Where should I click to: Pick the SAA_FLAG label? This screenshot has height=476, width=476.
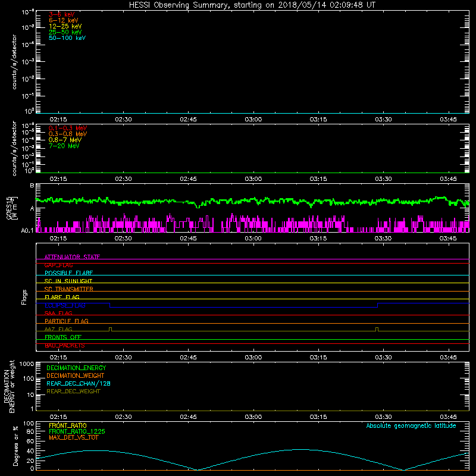[58, 313]
